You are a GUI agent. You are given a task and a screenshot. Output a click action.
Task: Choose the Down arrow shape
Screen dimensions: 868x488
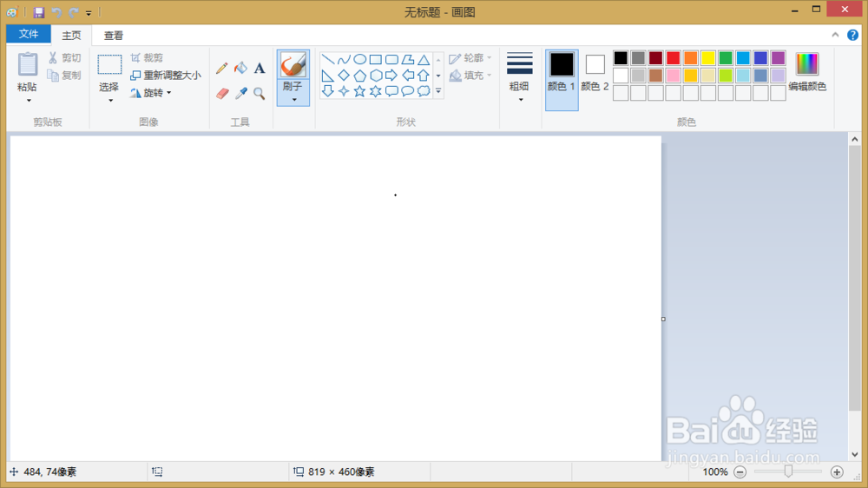(x=328, y=91)
